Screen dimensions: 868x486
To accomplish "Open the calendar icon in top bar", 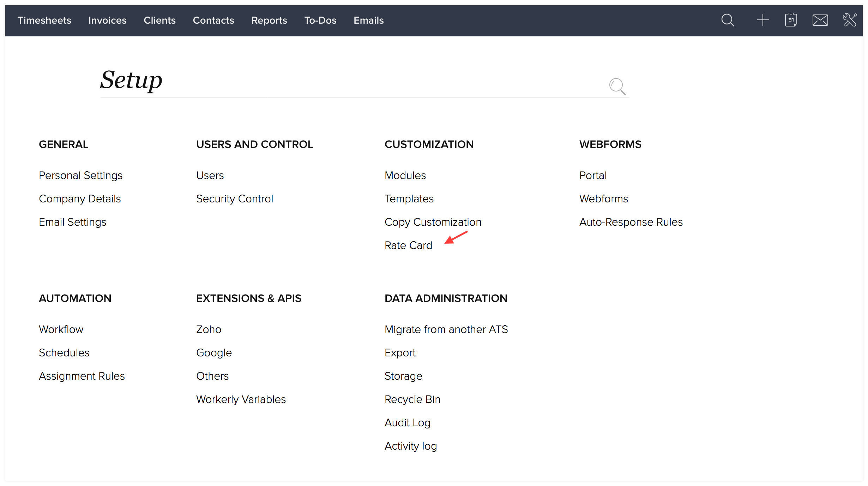I will point(791,20).
